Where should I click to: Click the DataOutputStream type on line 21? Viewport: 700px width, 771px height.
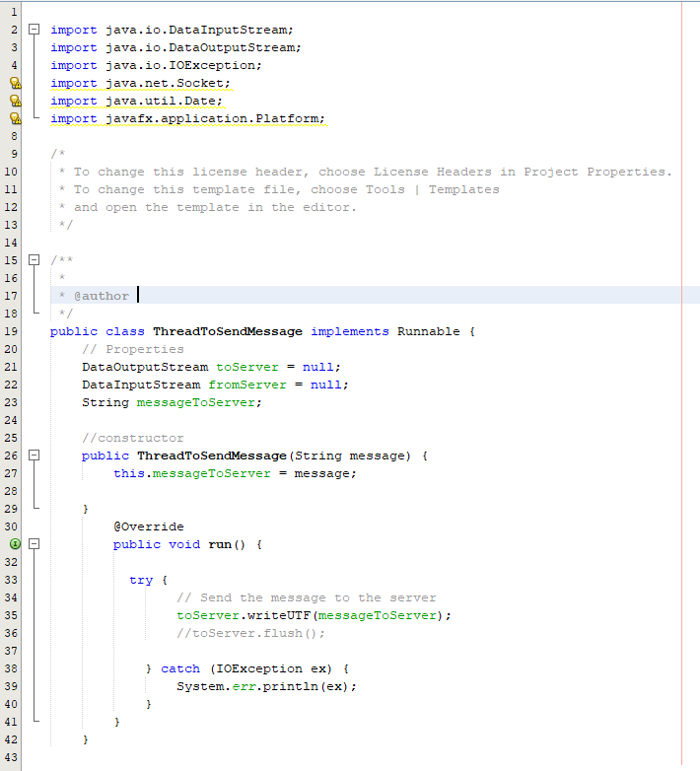(x=145, y=367)
